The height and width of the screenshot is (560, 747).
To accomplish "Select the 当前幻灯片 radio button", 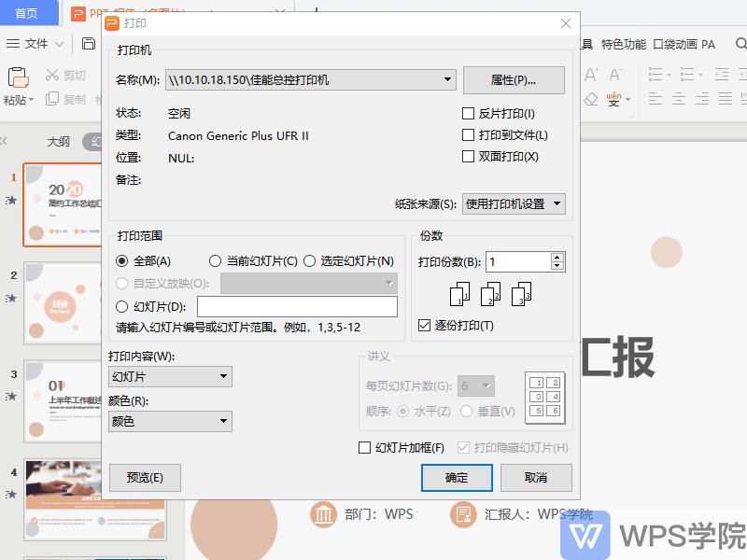I will click(x=216, y=261).
